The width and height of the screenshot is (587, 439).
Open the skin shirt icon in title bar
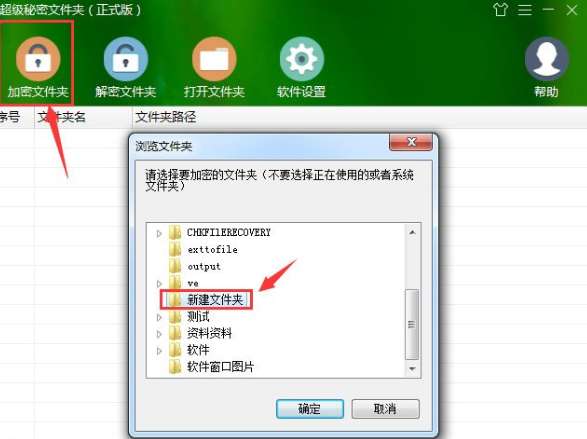[x=501, y=10]
